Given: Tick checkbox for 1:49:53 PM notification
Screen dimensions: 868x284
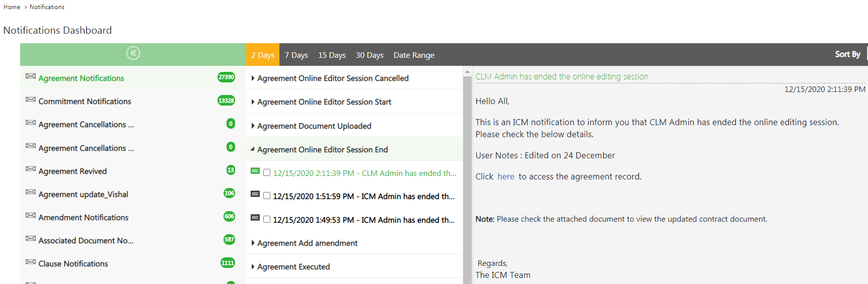Looking at the screenshot, I should tap(267, 220).
